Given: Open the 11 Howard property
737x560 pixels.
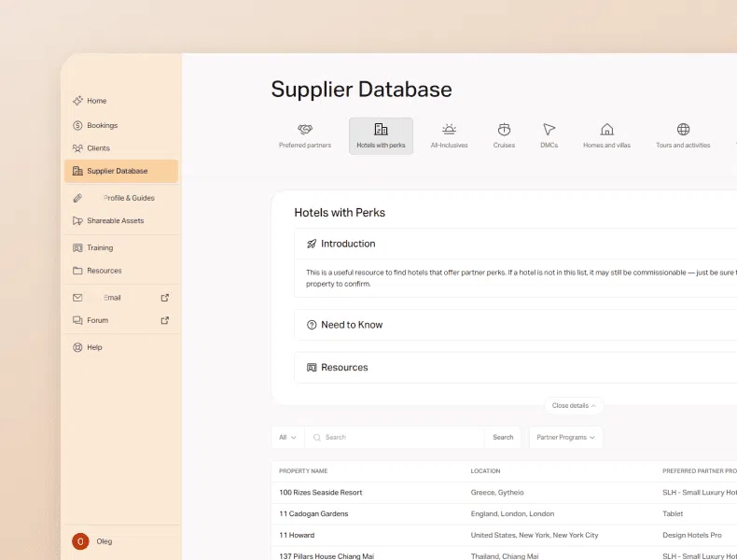Looking at the screenshot, I should [297, 535].
